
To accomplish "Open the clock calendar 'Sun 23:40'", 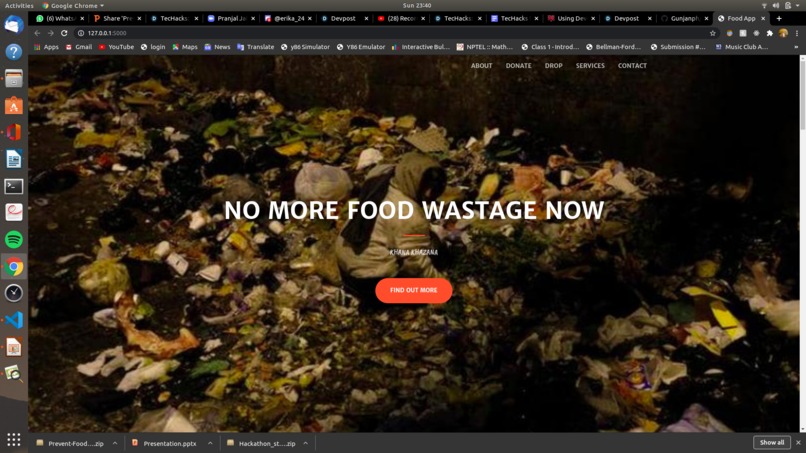I will point(417,6).
